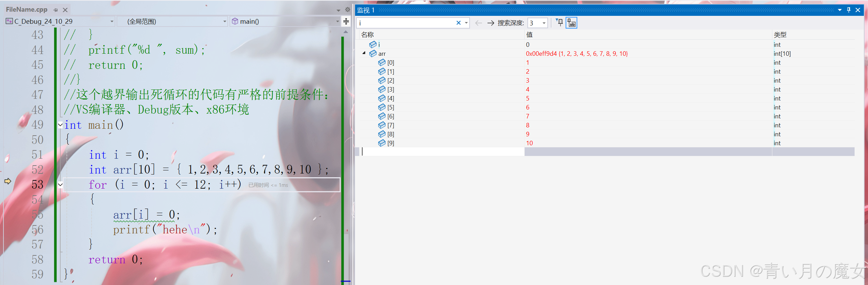This screenshot has width=868, height=285.
Task: Toggle auto-hide pin on 监视 1 panel
Action: (849, 10)
